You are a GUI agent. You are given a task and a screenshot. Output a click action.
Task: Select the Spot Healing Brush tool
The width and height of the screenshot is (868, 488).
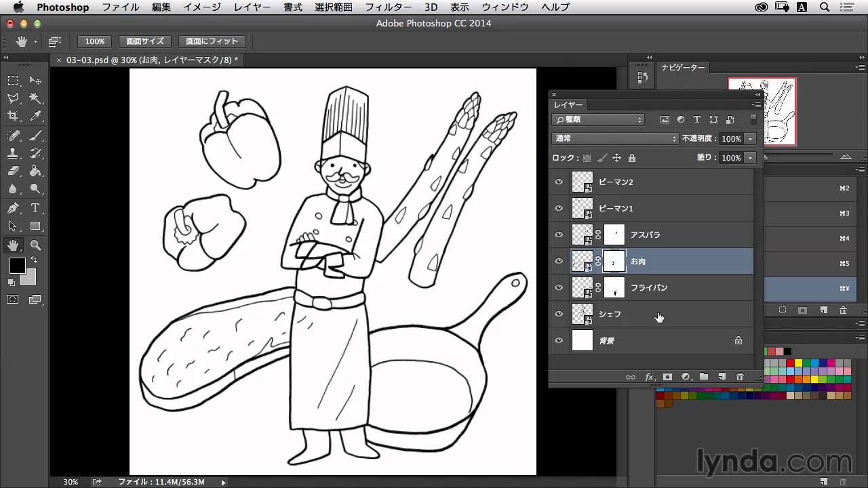[x=13, y=135]
